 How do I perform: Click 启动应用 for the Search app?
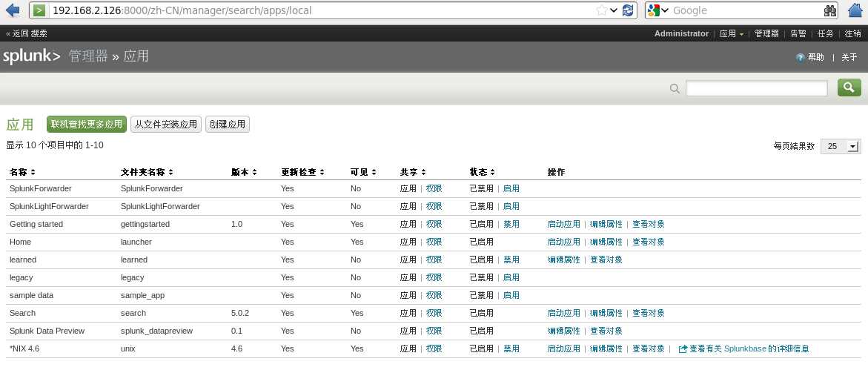pyautogui.click(x=563, y=314)
